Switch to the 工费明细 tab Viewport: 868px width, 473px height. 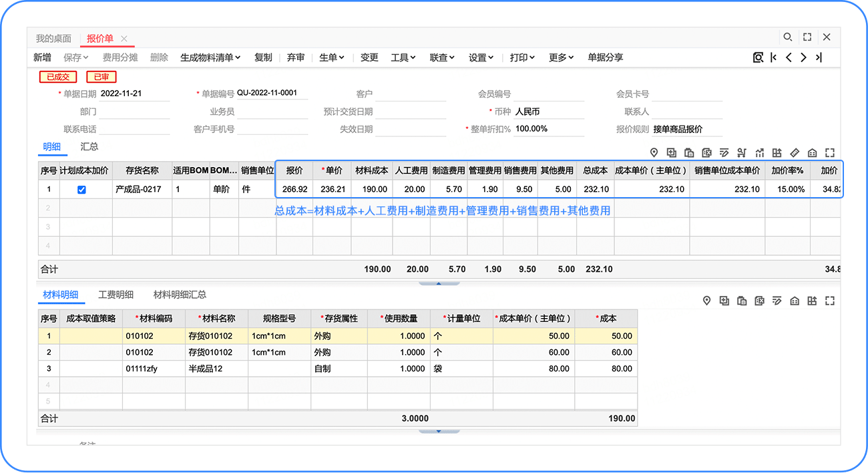pos(116,295)
